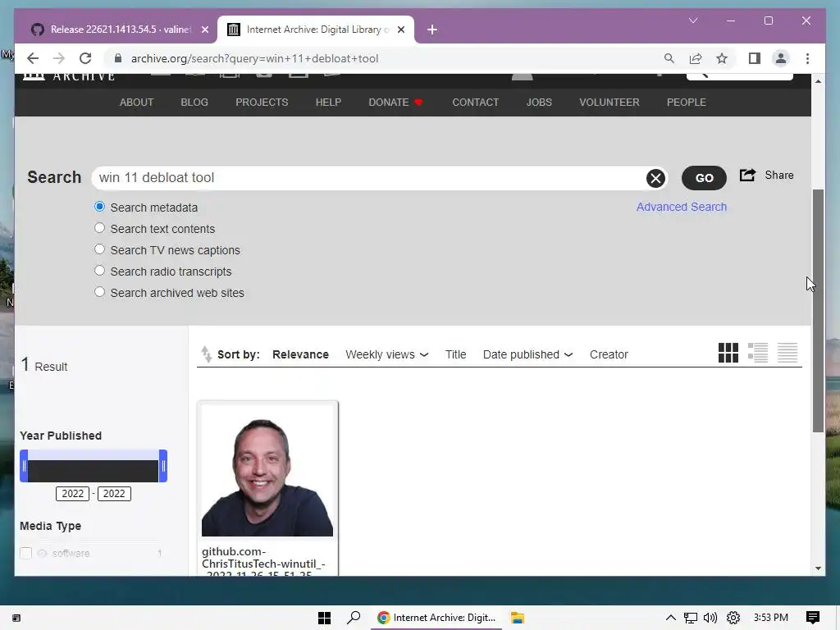Select Search metadata option
Screen dimensions: 840x630
[x=99, y=207]
